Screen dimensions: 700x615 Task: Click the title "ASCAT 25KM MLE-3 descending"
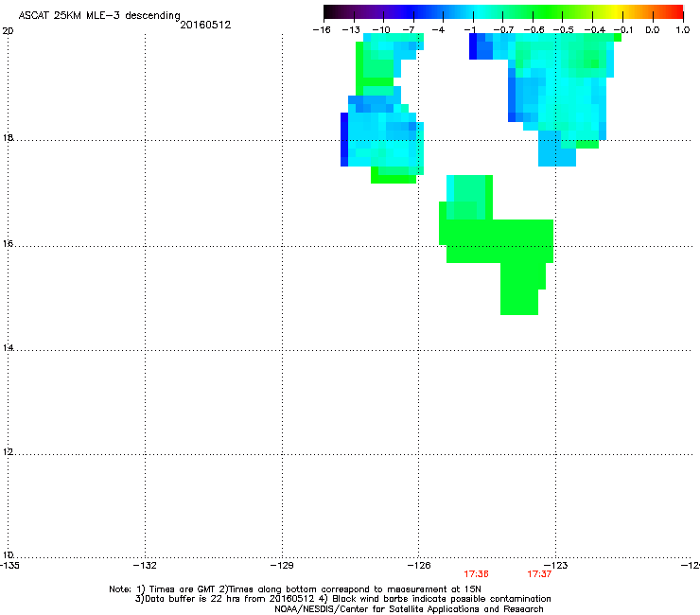(x=99, y=16)
